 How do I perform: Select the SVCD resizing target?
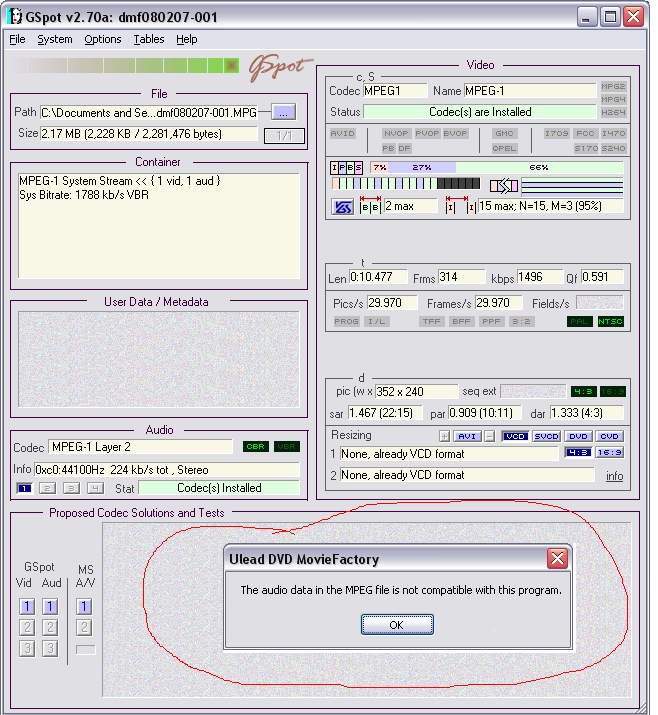(546, 436)
